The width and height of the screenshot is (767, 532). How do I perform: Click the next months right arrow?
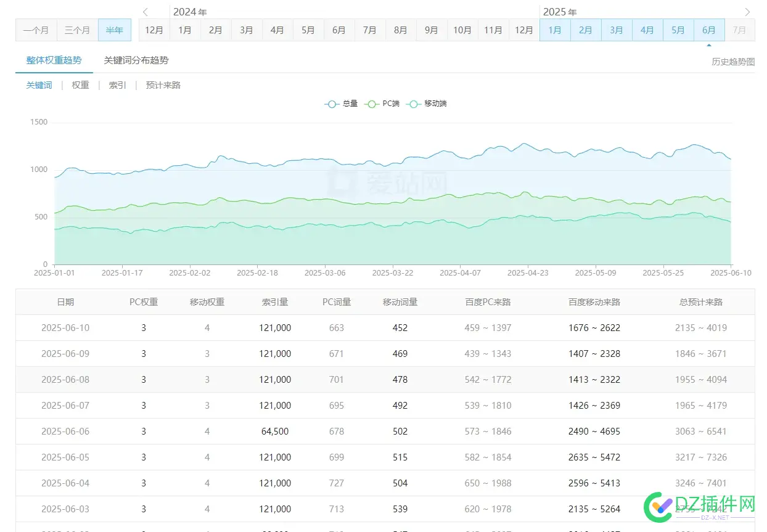coord(747,12)
